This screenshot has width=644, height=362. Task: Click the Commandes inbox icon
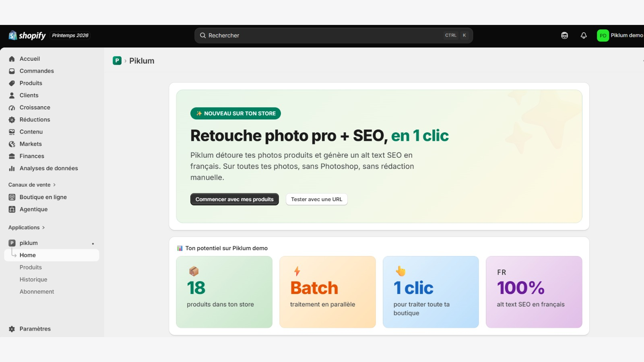tap(12, 71)
